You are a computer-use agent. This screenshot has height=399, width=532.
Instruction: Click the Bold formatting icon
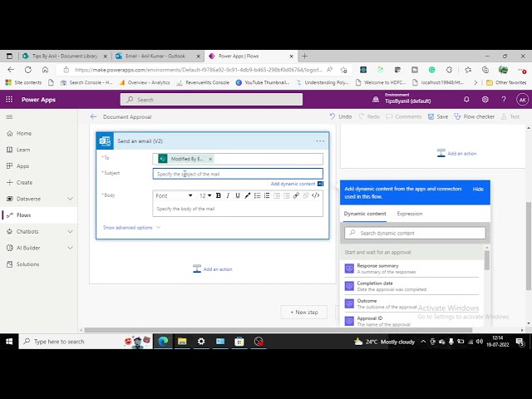point(219,195)
